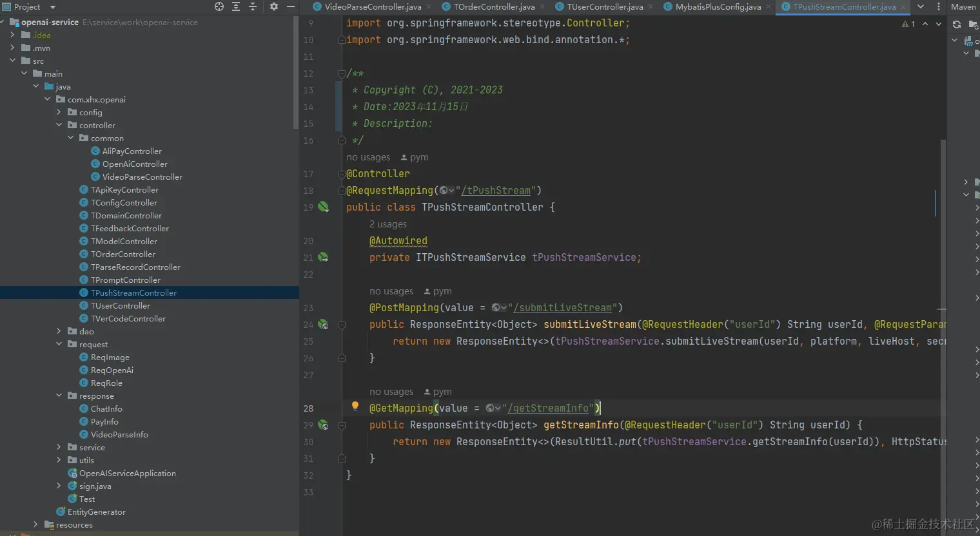Expand the .idea folder in project tree
The width and height of the screenshot is (980, 536).
13,35
